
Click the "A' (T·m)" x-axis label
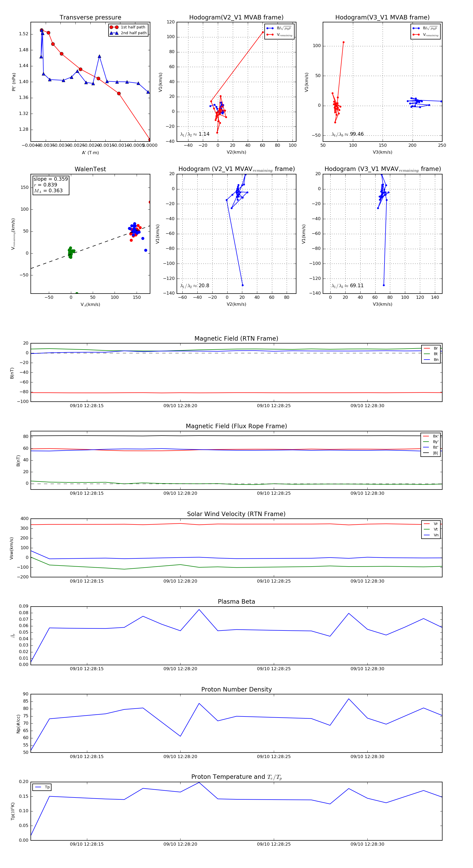tap(90, 153)
